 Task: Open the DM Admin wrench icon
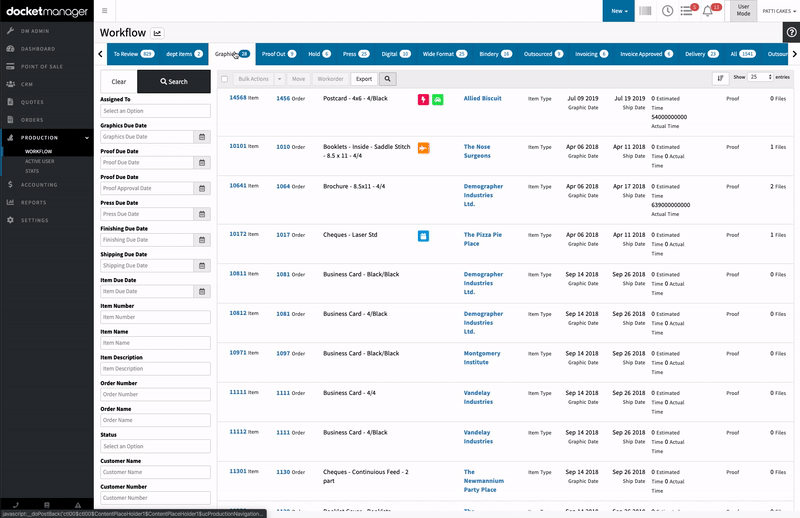(10, 31)
